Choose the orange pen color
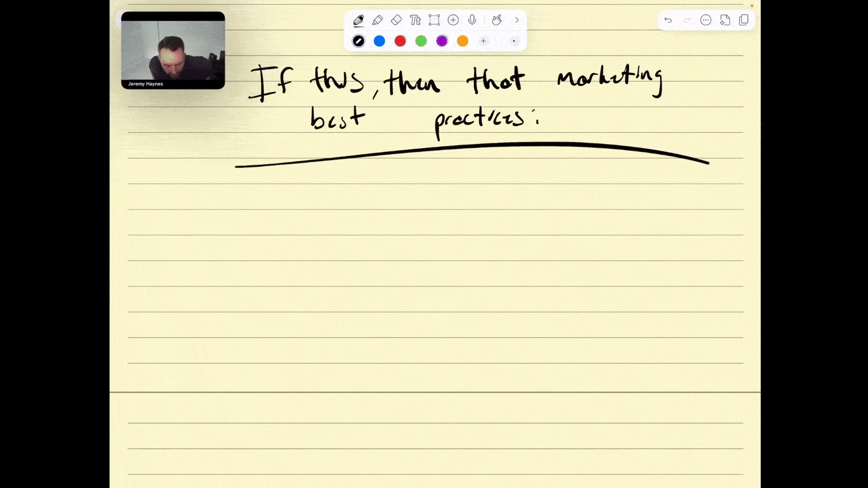Screen dimensions: 868x488 coord(462,41)
